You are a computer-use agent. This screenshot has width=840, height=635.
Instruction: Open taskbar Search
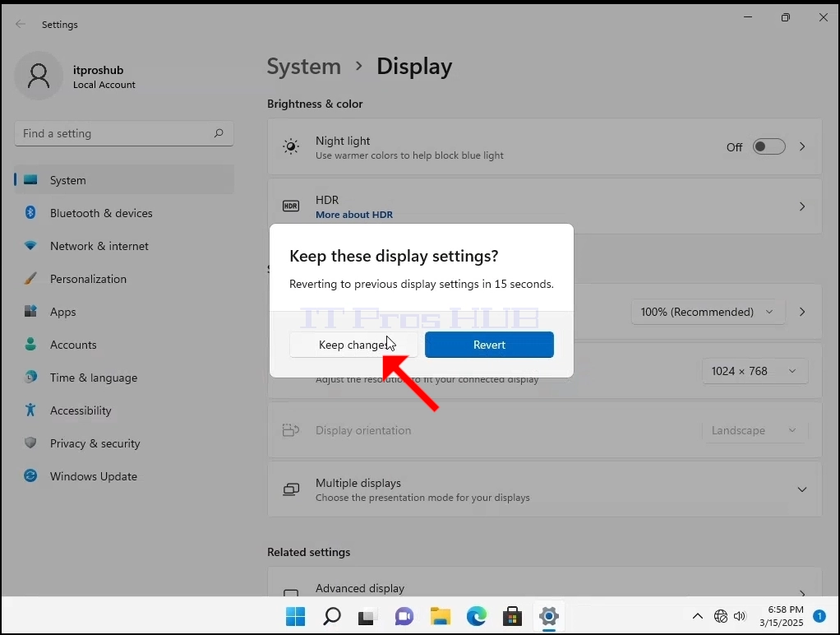[331, 616]
